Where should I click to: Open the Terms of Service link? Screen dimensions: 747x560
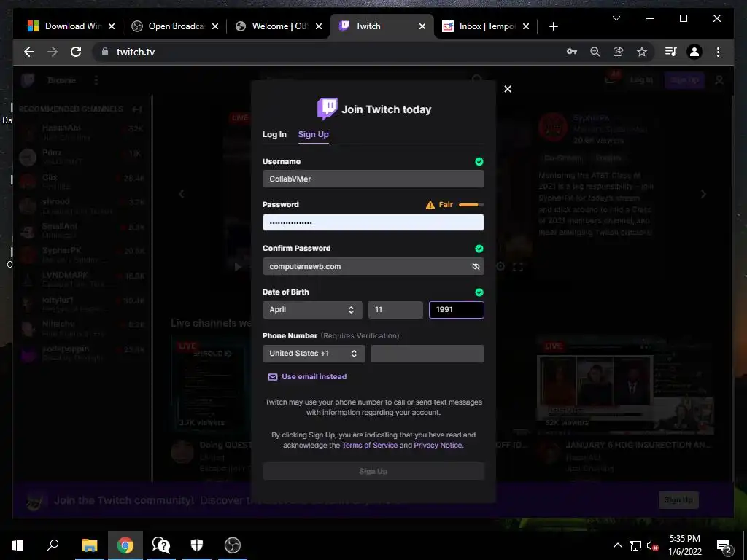tap(370, 445)
